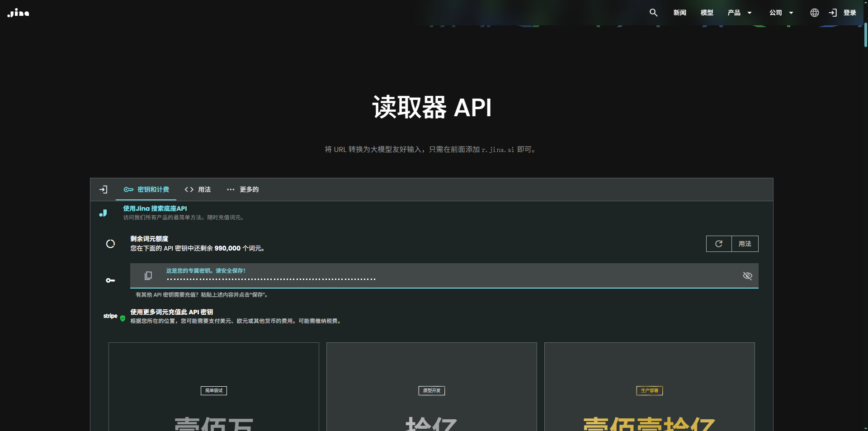Click the 990,000 token count text
Screen dimensions: 868x431
[x=227, y=248]
